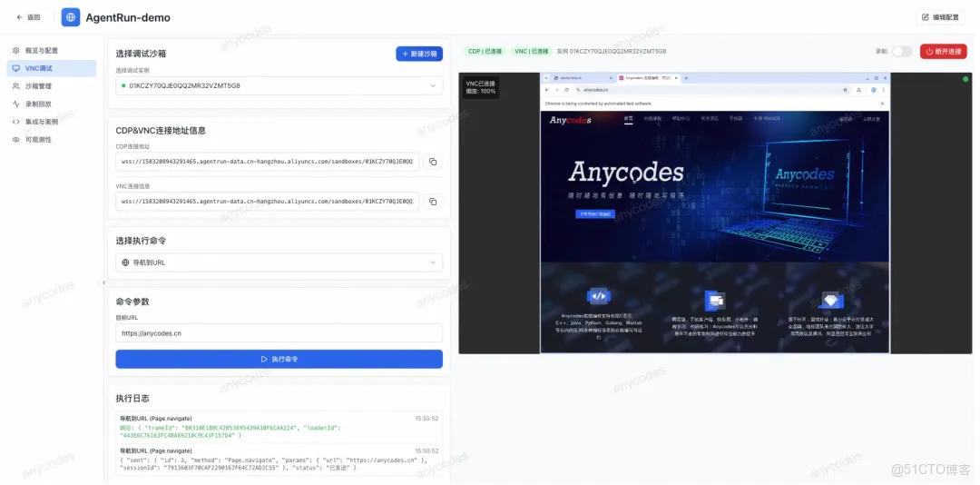Viewport: 980px width, 485px height.
Task: Click the green status dot beside VNC view
Action: click(965, 80)
